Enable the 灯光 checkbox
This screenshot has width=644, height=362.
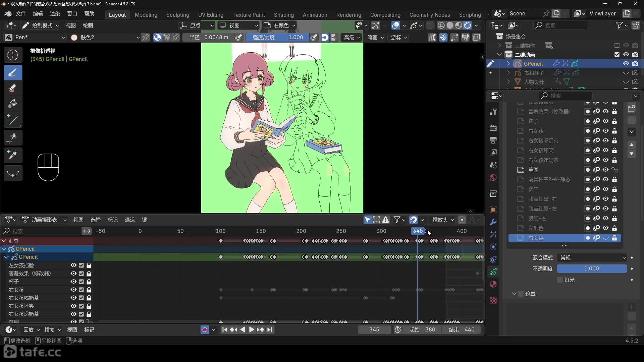click(x=560, y=280)
